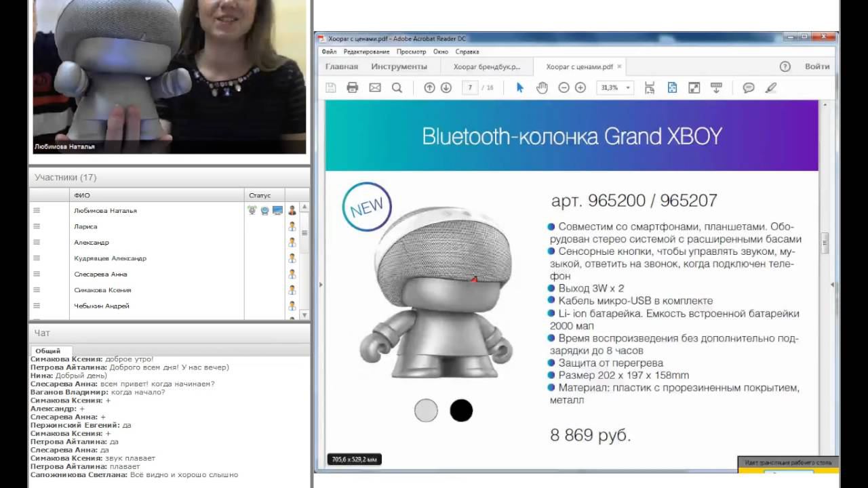
Task: Close the Хоораг с ценами.pdf tab
Action: point(620,66)
